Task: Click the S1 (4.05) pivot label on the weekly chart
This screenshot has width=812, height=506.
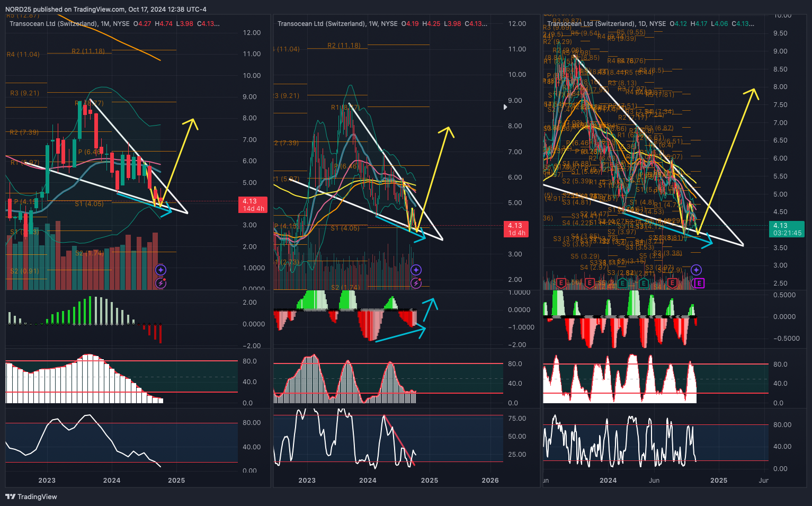Action: 345,228
